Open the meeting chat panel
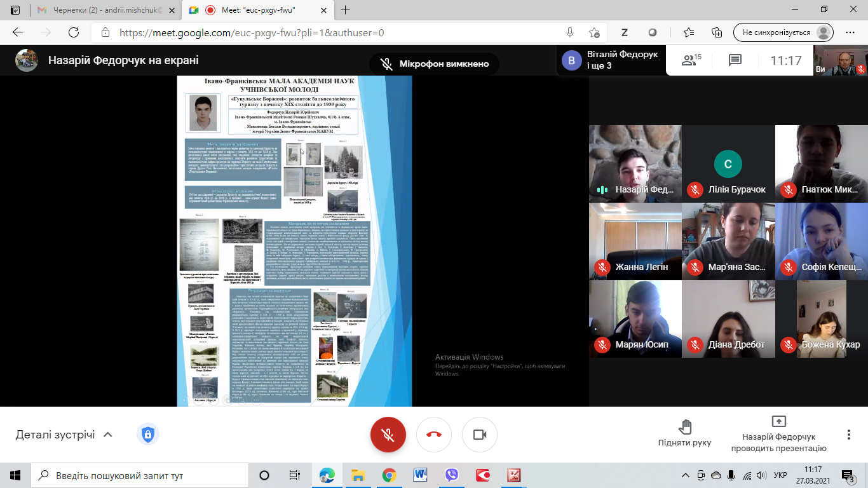Screen dimensions: 868x488 (x=735, y=60)
